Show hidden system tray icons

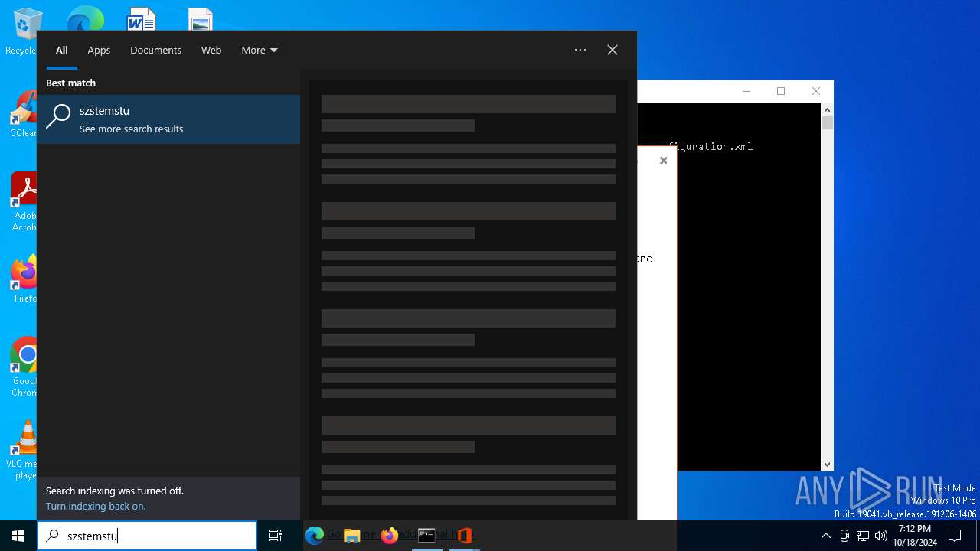tap(825, 536)
